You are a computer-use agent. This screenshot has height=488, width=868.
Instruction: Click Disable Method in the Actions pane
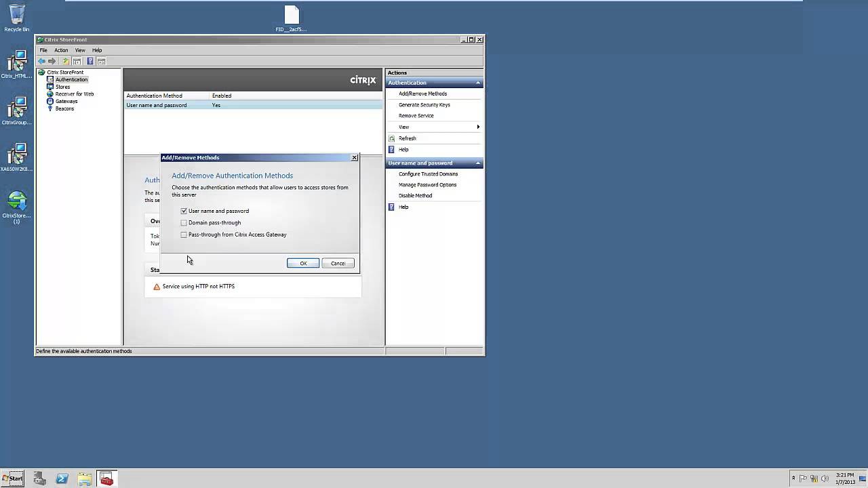tap(415, 195)
